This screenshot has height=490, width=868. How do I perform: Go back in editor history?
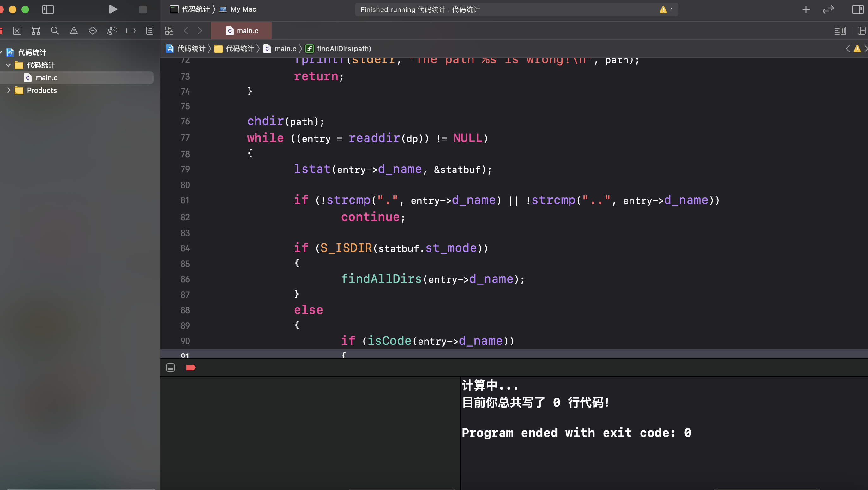[x=186, y=31]
